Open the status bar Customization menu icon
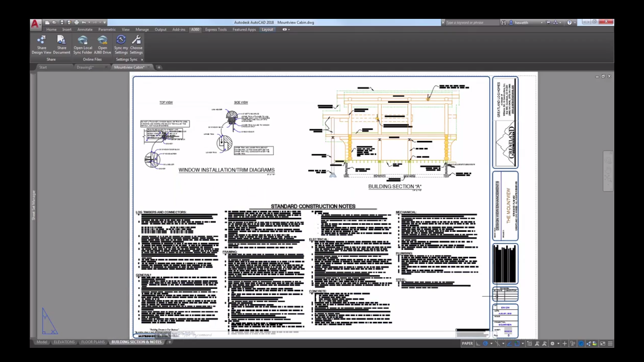 610,344
